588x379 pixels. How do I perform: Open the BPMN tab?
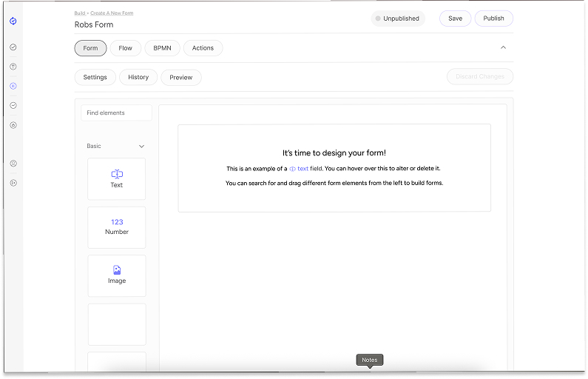point(161,48)
